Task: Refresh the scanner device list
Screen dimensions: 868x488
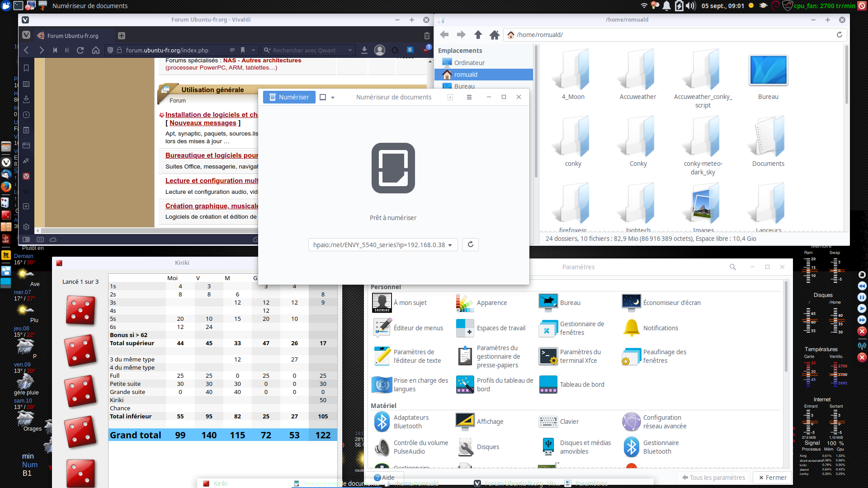Action: 470,244
